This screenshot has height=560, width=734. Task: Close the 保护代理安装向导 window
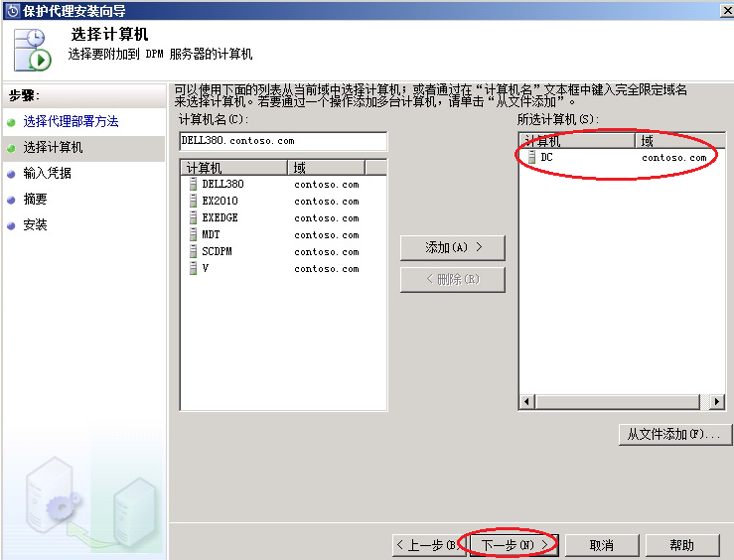tap(727, 11)
